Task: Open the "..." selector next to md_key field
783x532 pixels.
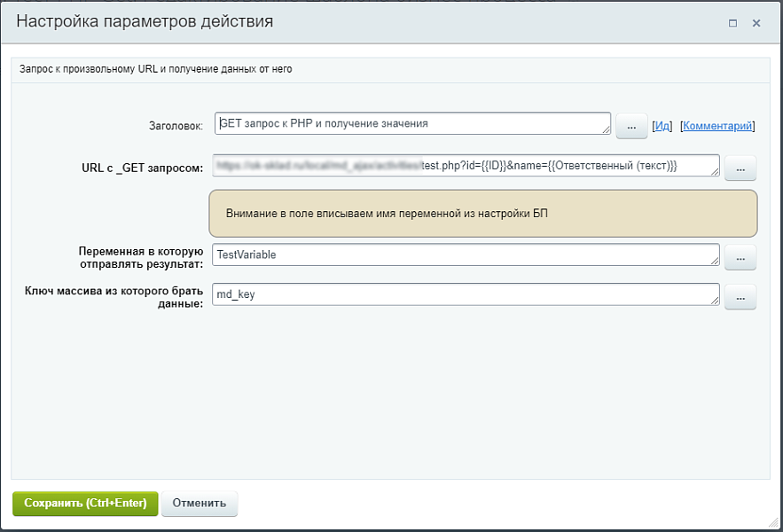Action: coord(740,298)
